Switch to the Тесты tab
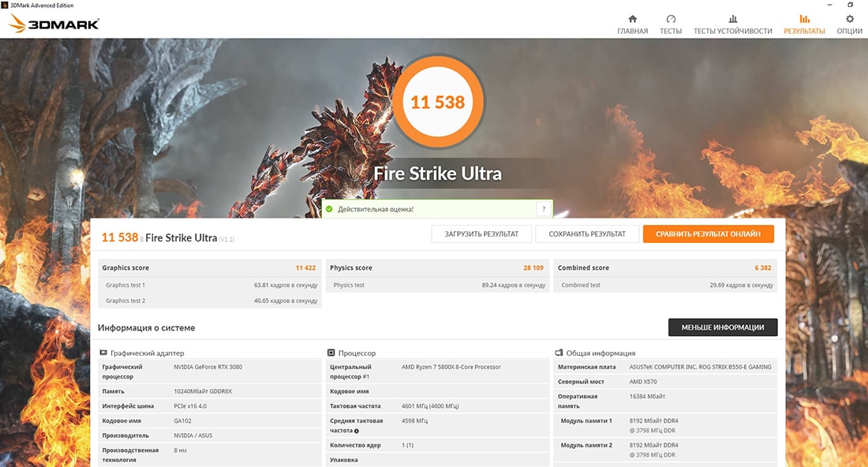 tap(671, 25)
